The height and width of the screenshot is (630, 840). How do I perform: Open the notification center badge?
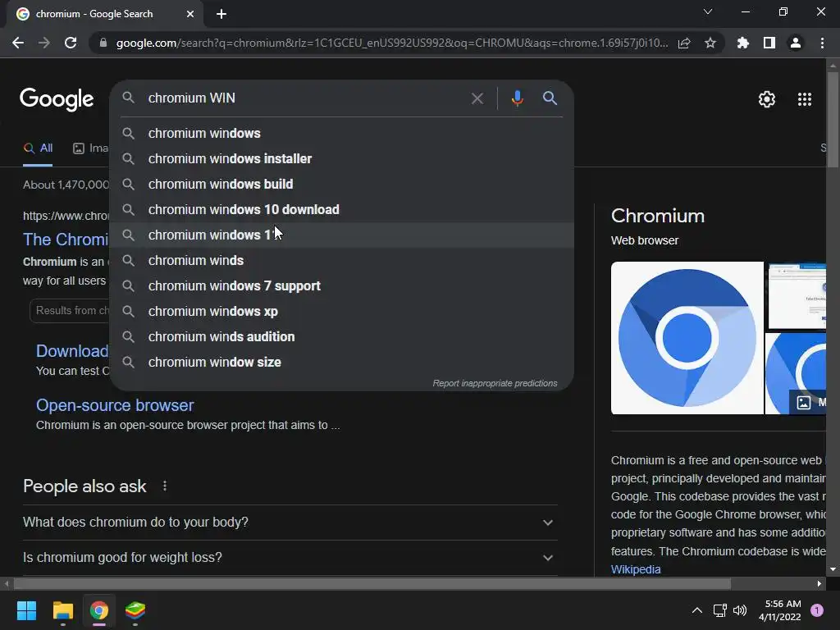[x=817, y=610]
